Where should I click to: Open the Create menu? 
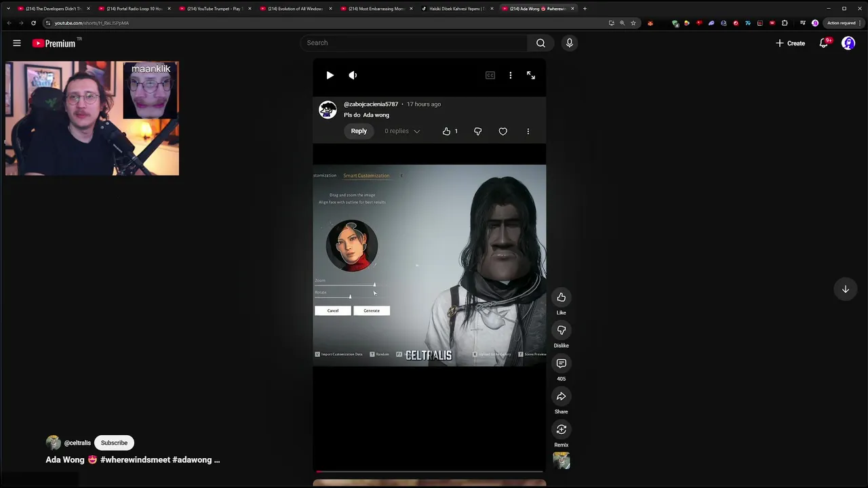tap(791, 43)
